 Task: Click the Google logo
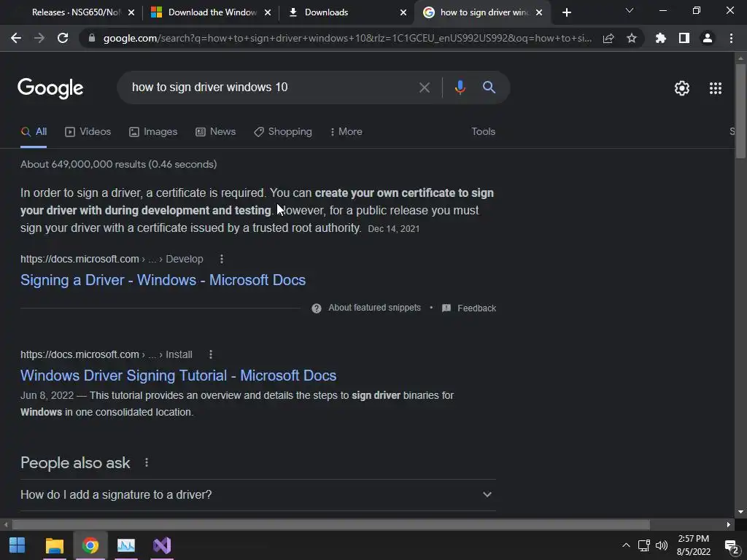[50, 88]
